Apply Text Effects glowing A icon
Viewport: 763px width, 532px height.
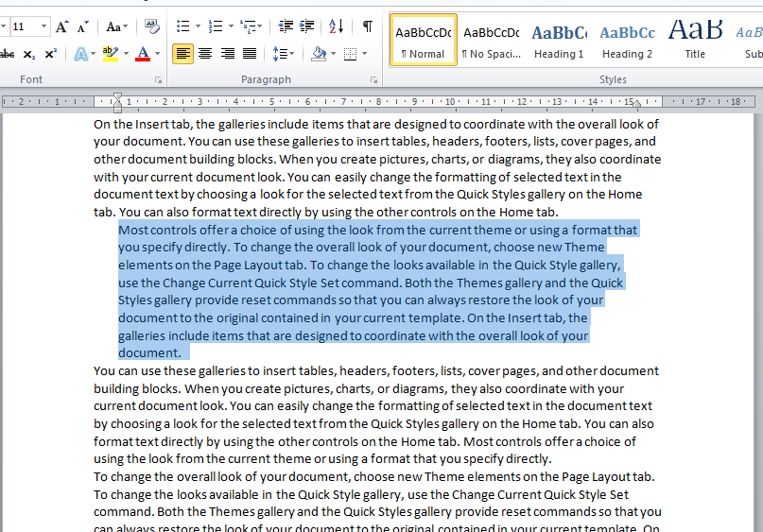tap(80, 54)
